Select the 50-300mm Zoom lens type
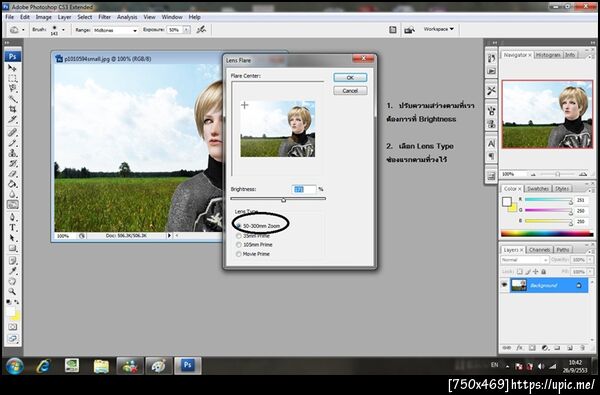The image size is (600, 395). tap(258, 226)
